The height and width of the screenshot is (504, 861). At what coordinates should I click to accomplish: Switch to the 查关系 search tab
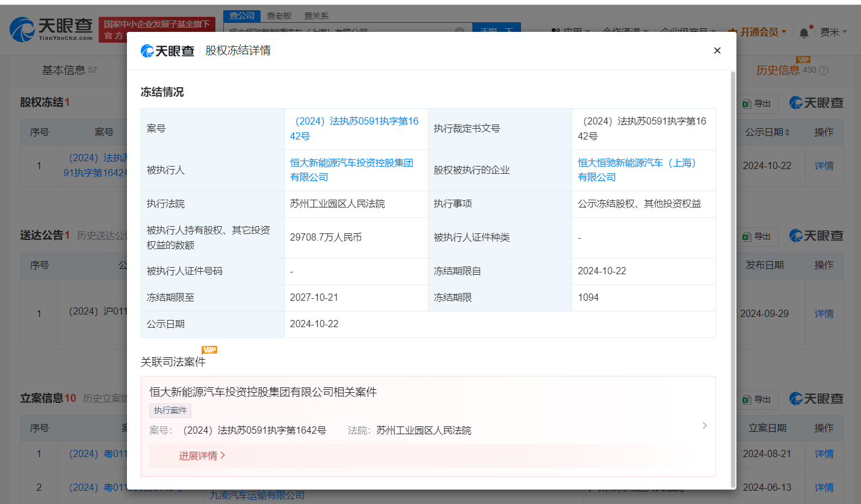(x=316, y=16)
